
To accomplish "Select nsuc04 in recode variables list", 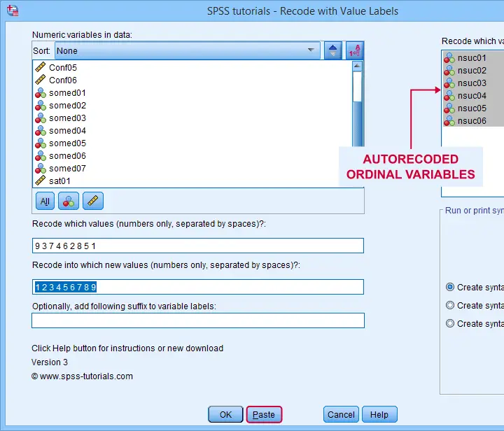I will (473, 96).
